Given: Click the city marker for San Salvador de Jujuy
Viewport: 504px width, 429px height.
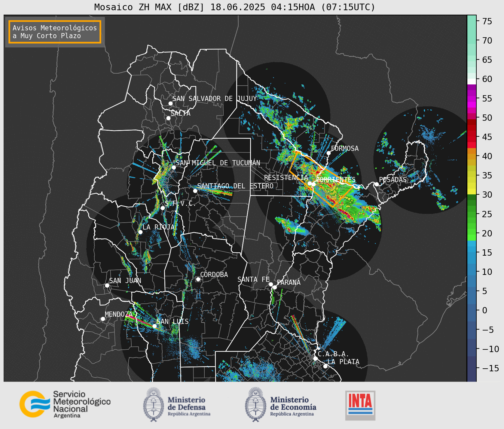Looking at the screenshot, I should (x=170, y=103).
